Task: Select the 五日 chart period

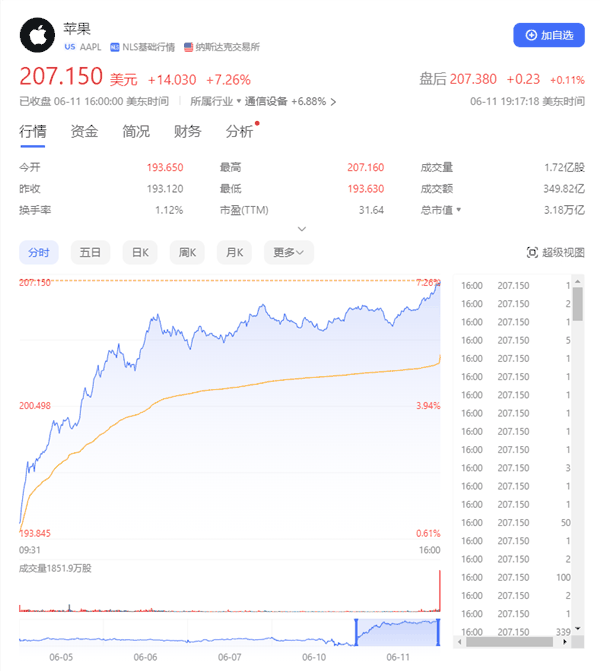Action: tap(90, 253)
